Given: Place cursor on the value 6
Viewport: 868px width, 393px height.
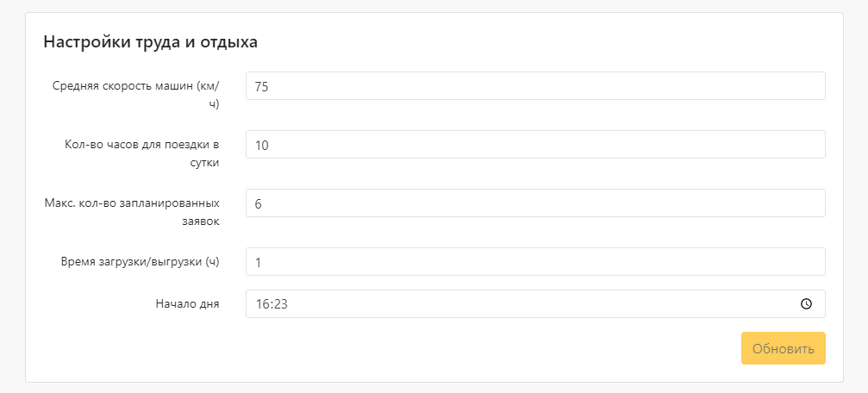Looking at the screenshot, I should point(258,203).
